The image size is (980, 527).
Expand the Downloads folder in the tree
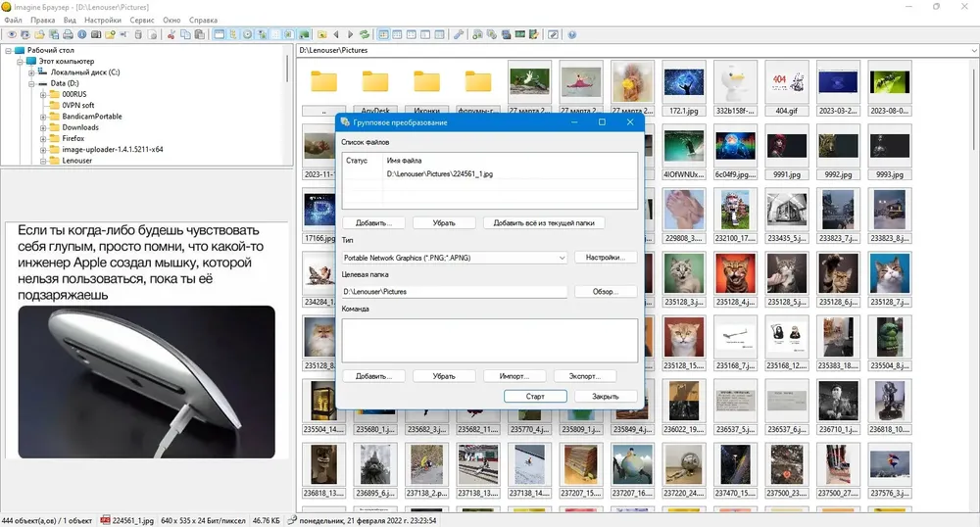click(43, 128)
